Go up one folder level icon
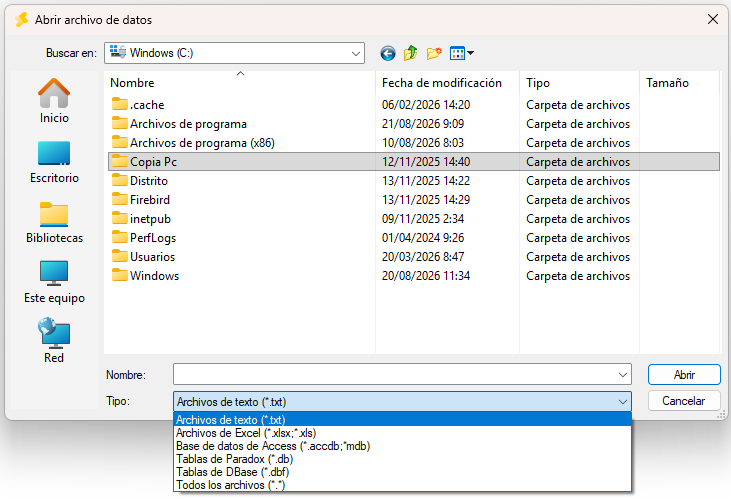This screenshot has height=499, width=731. click(410, 53)
